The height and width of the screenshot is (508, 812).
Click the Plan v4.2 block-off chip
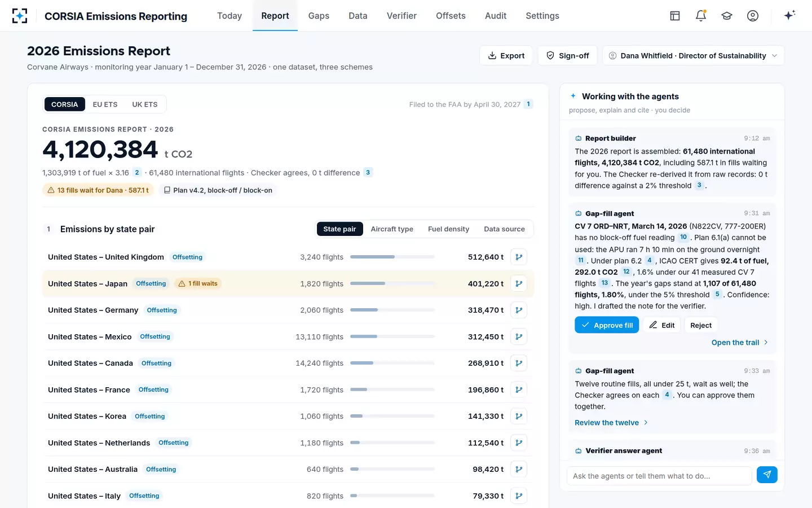tap(218, 190)
